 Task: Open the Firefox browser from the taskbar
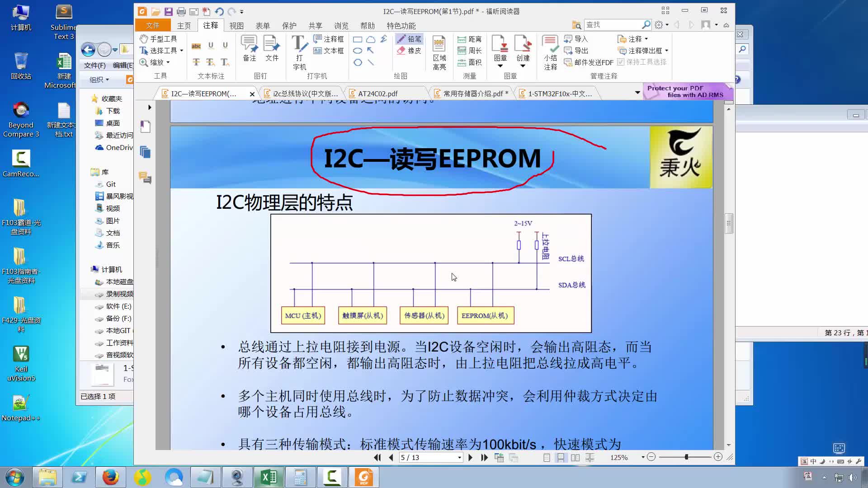pos(110,477)
